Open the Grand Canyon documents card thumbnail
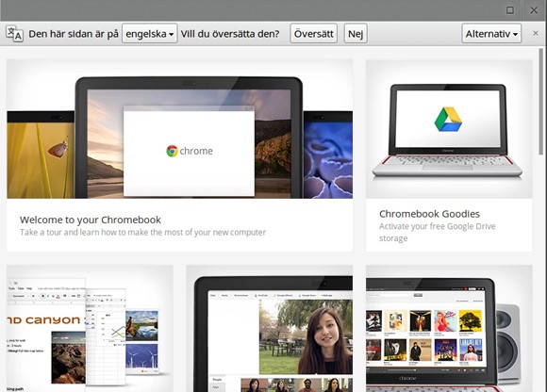The image size is (547, 392). (x=90, y=328)
